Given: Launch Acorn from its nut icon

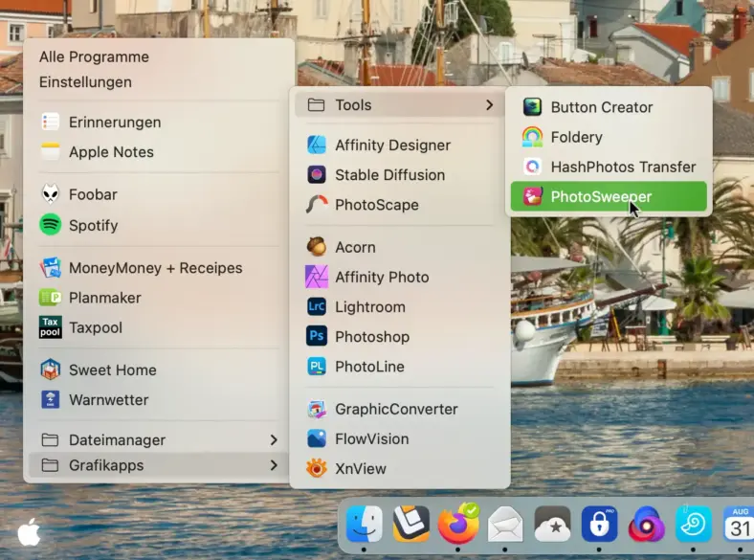Looking at the screenshot, I should pos(317,247).
